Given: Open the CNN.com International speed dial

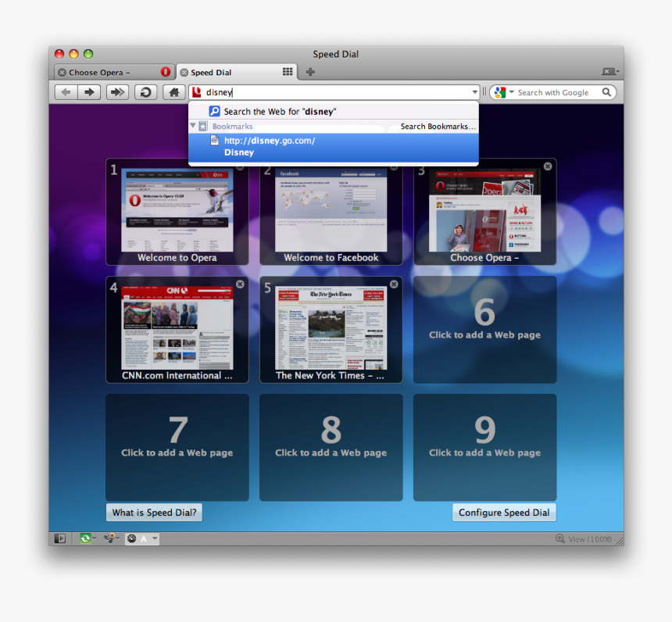Looking at the screenshot, I should tap(177, 330).
